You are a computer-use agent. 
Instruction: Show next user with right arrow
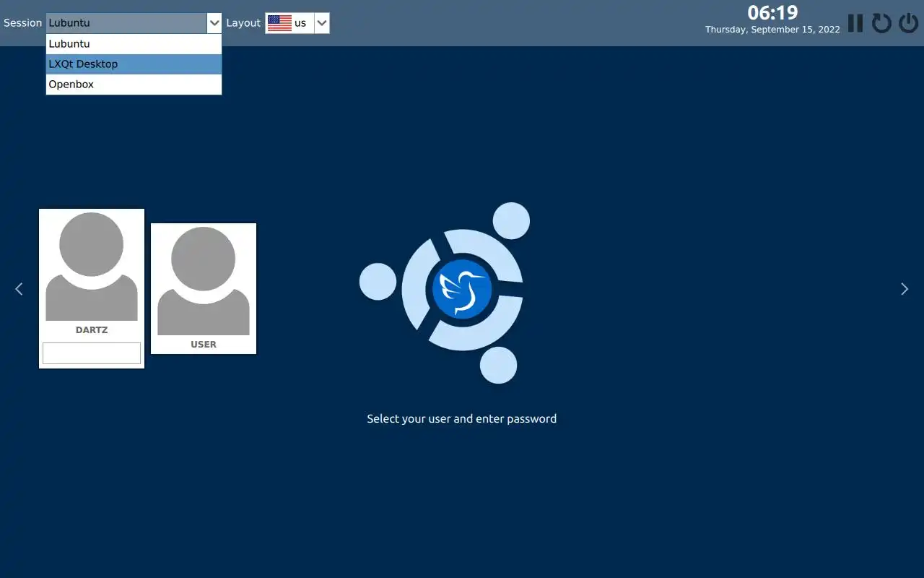[905, 289]
